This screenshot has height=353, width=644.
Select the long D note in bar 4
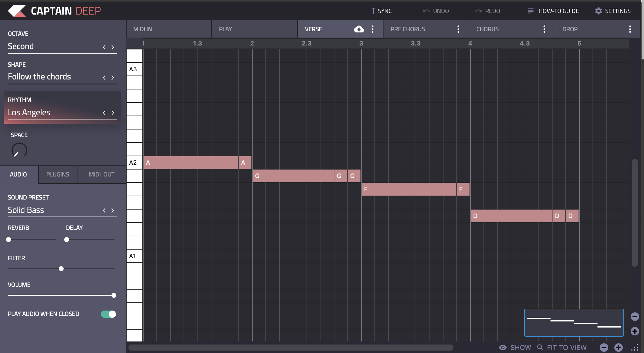pos(511,216)
